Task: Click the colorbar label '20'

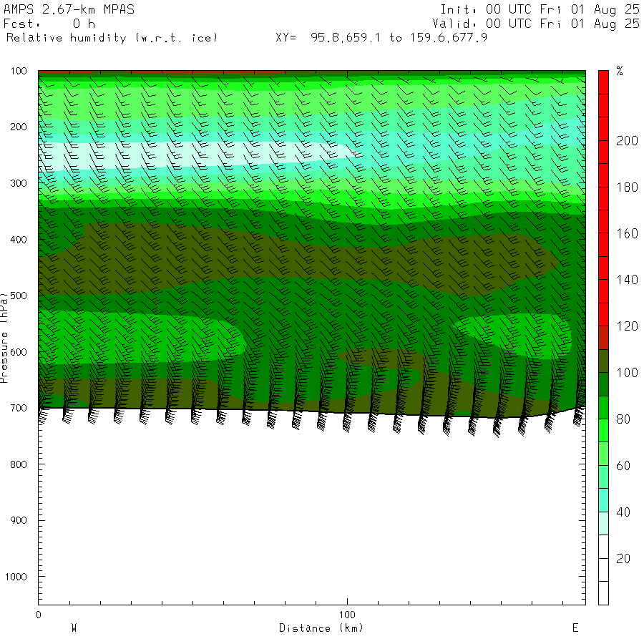Action: (623, 558)
